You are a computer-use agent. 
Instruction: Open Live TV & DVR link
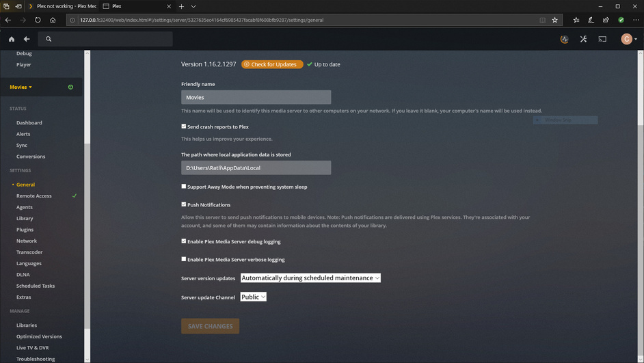point(32,348)
